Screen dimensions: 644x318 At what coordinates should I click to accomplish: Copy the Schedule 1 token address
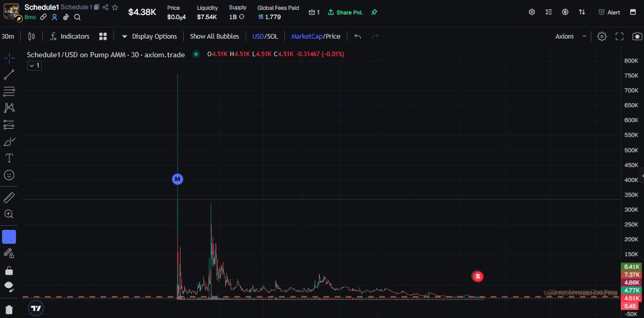point(97,8)
